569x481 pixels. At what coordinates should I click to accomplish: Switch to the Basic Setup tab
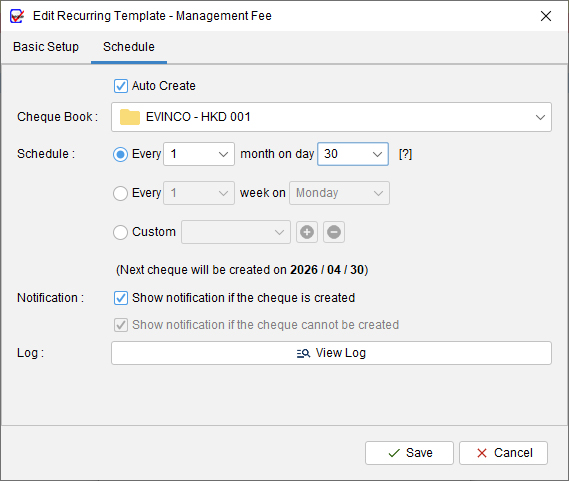[46, 47]
